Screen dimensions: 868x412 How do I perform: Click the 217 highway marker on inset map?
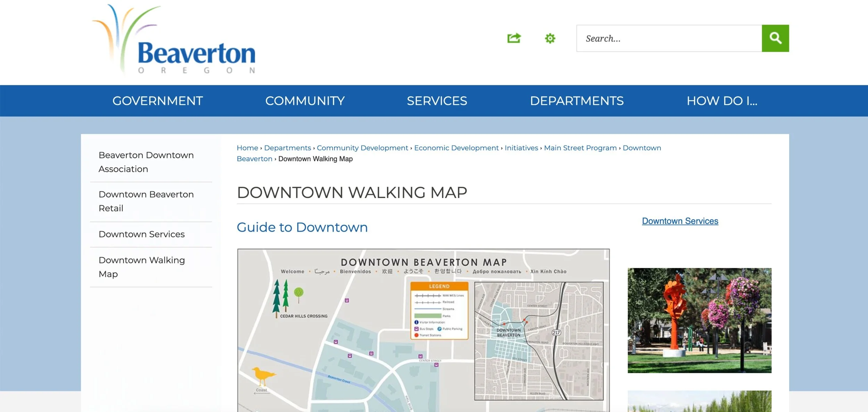click(556, 333)
